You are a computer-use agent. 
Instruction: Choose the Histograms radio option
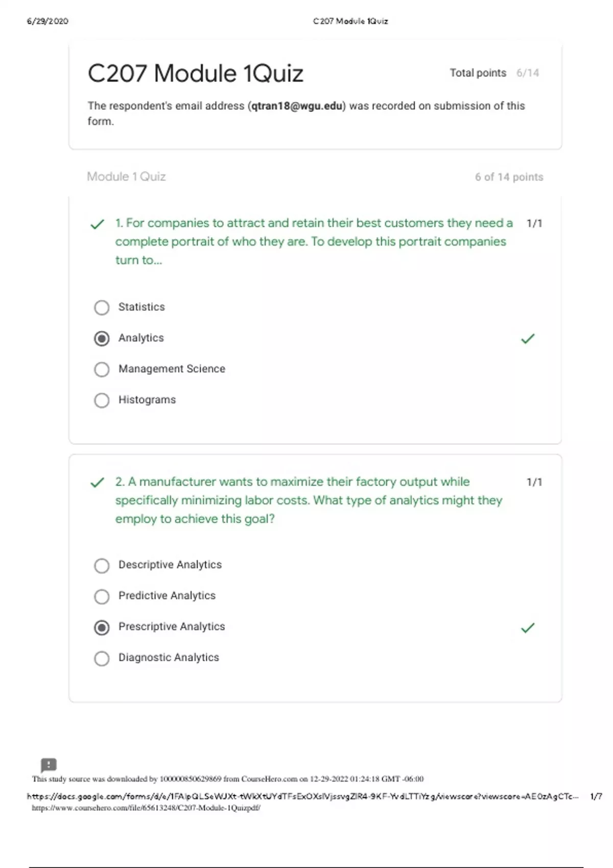(x=102, y=400)
